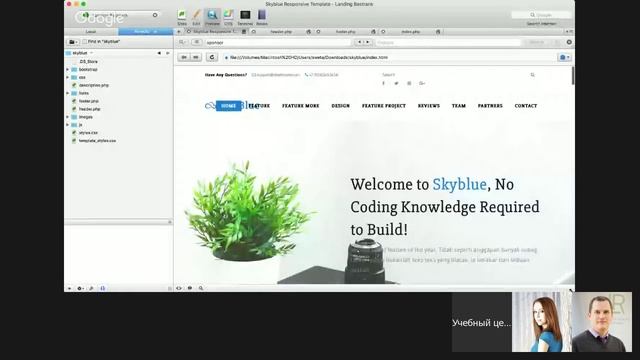Click the website search magnifier icon
This screenshot has width=640, height=360.
[532, 75]
